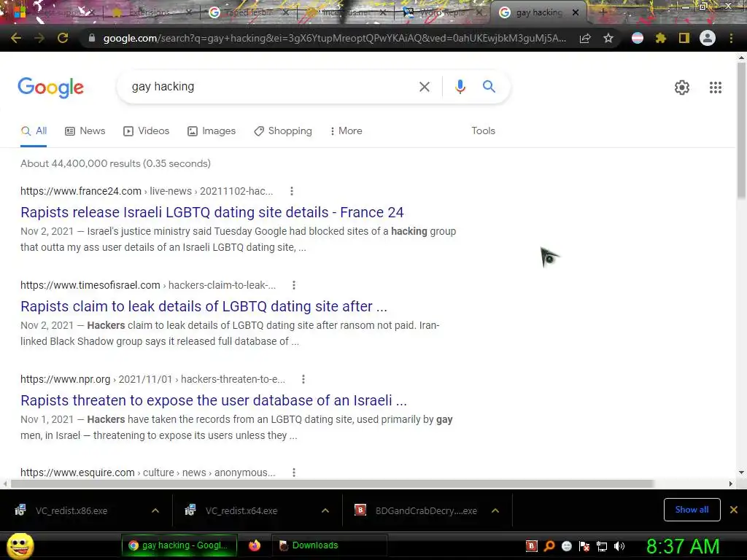Click the browser forward arrow
This screenshot has width=747, height=560.
(x=39, y=38)
